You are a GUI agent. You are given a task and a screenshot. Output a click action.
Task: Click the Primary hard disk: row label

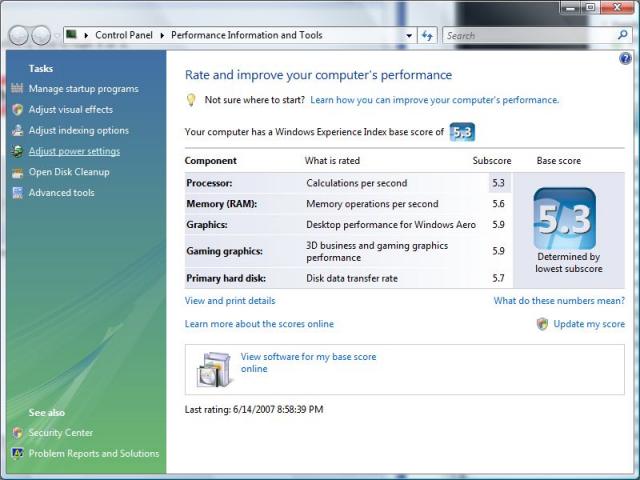tap(226, 278)
